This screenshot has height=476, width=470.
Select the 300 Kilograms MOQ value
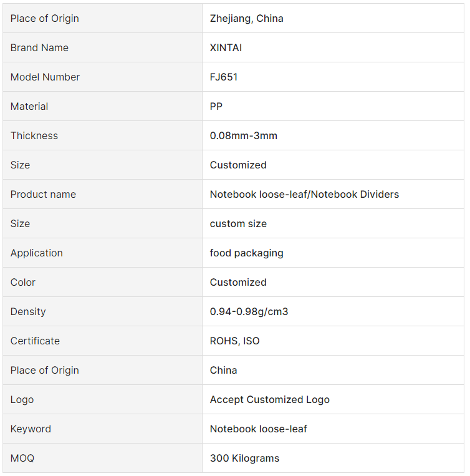244,459
